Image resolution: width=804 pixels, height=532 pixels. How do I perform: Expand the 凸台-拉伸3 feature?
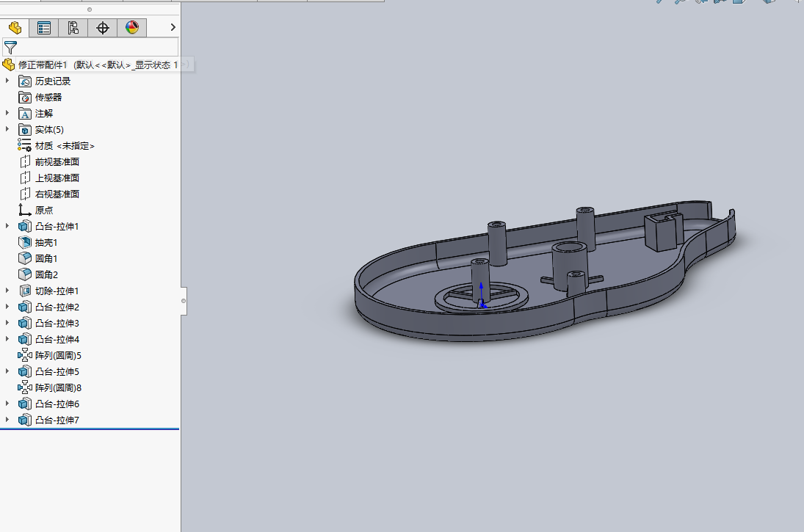coord(7,322)
